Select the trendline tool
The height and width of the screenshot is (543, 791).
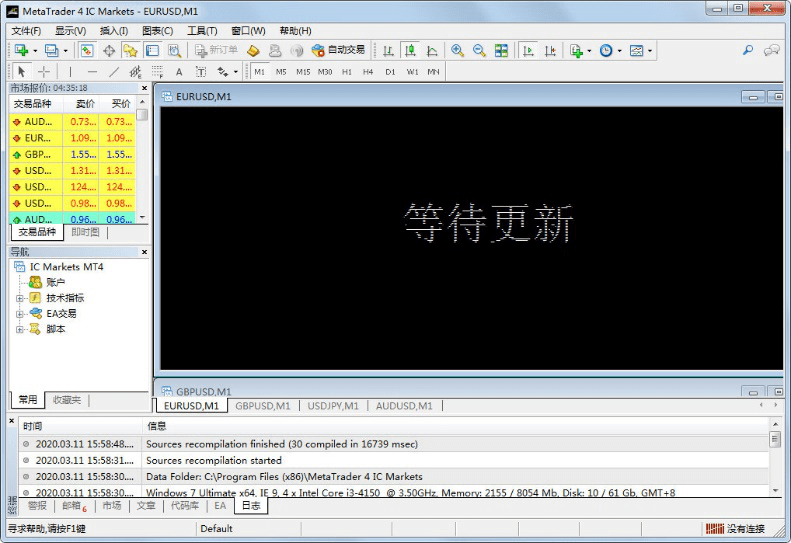click(114, 72)
